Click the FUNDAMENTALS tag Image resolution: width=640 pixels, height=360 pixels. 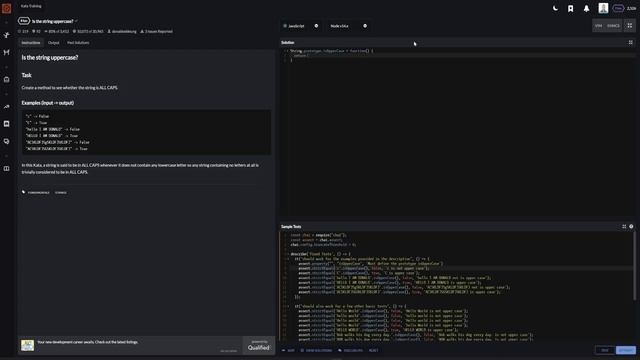tap(38, 193)
